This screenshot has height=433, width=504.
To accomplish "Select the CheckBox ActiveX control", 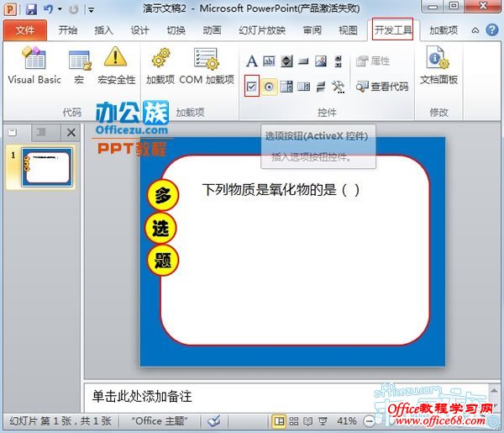I will point(252,87).
